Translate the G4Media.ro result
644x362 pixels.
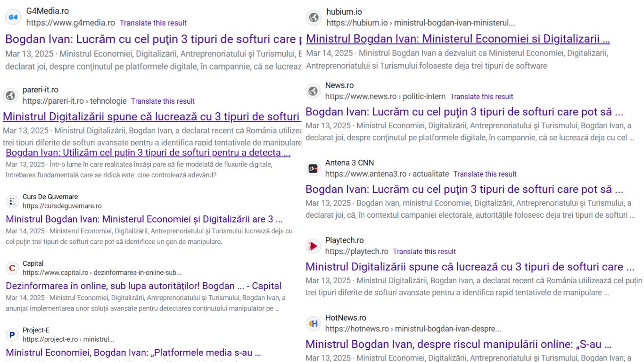(153, 23)
